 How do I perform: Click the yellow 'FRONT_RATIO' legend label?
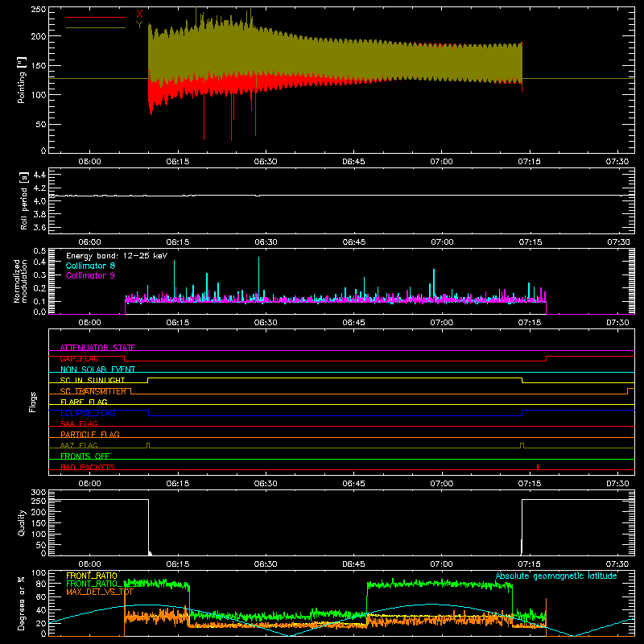[x=92, y=576]
